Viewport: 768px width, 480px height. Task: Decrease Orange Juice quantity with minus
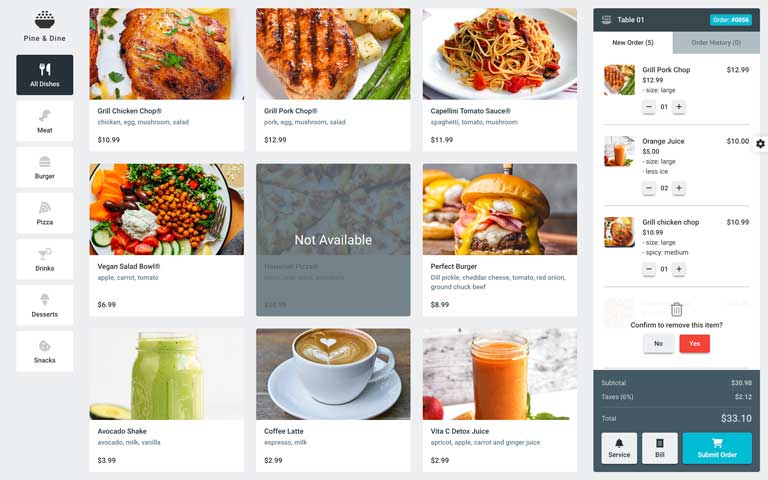[649, 188]
